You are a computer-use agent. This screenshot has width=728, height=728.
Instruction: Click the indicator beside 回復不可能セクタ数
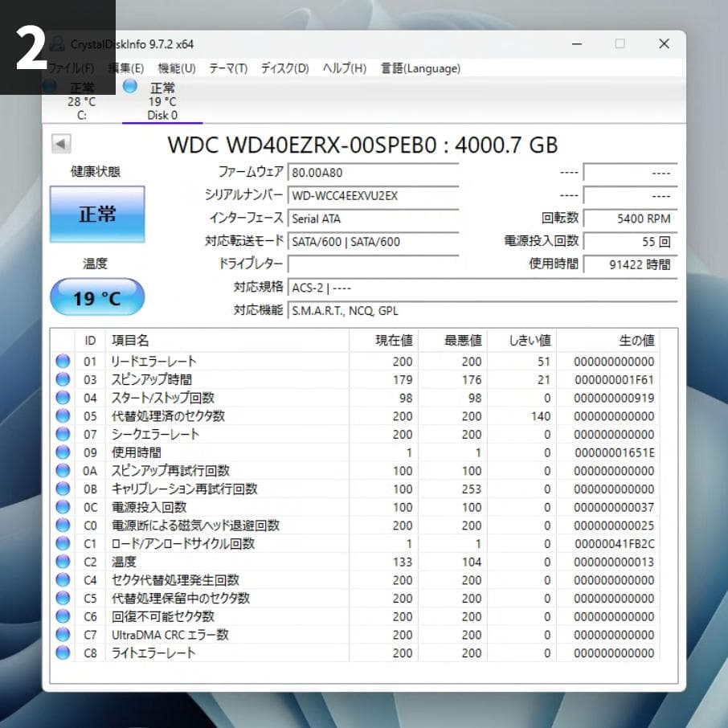tap(63, 616)
